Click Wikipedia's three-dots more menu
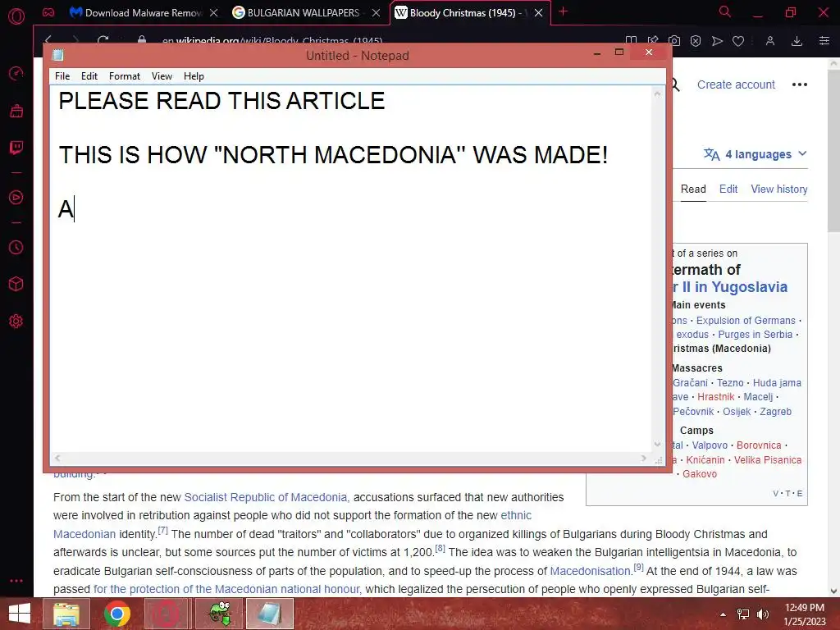Screen dimensions: 840x630 799,84
